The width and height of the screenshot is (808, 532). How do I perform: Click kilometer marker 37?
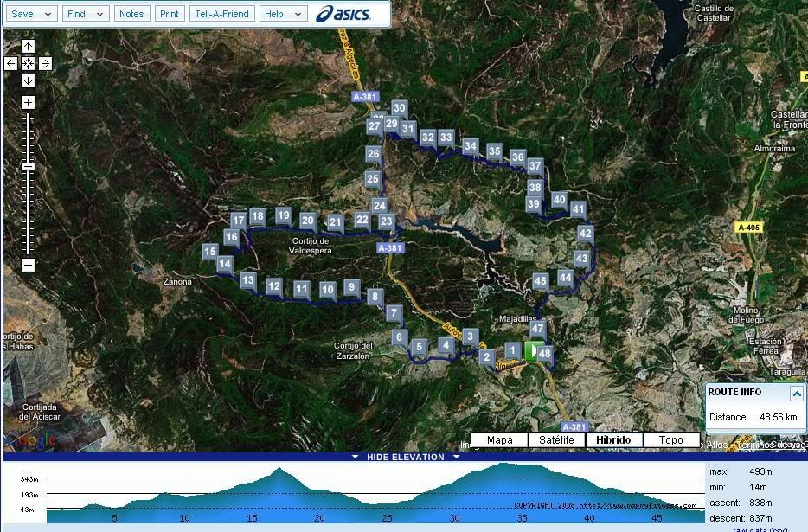click(x=535, y=166)
